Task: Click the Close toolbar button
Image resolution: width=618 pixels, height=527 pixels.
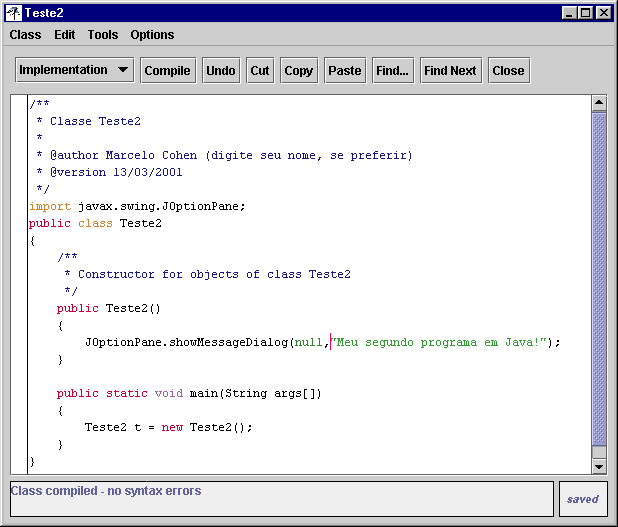Action: (508, 71)
